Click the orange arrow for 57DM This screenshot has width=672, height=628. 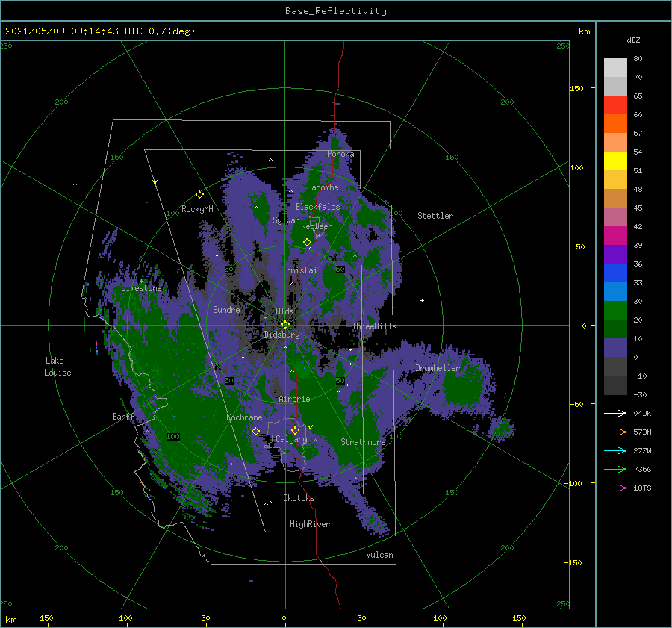[615, 432]
